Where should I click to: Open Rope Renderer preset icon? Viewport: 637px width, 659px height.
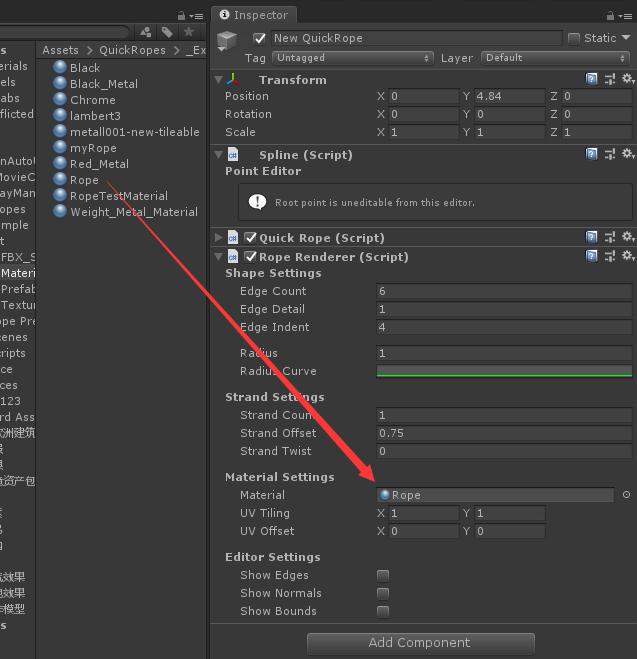coord(610,256)
